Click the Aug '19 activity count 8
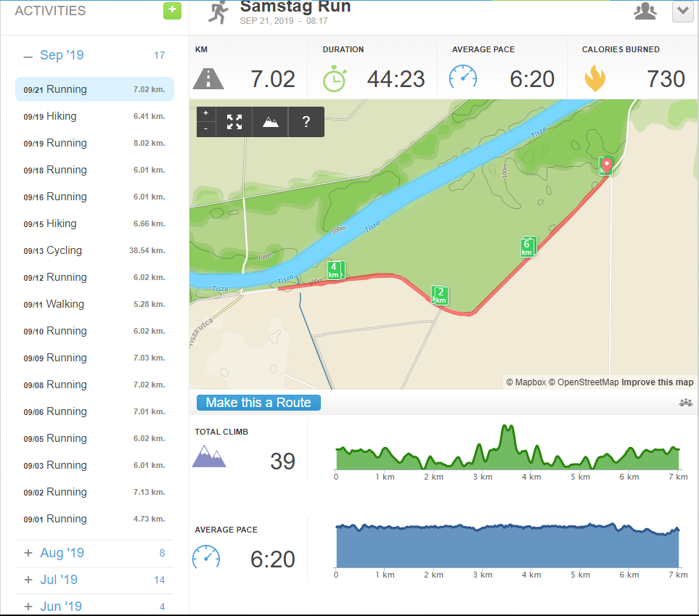 [163, 553]
